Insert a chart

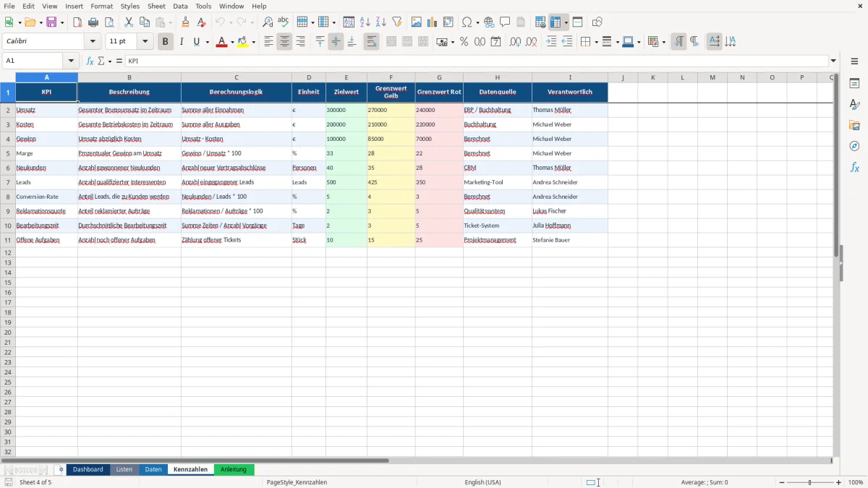433,22
